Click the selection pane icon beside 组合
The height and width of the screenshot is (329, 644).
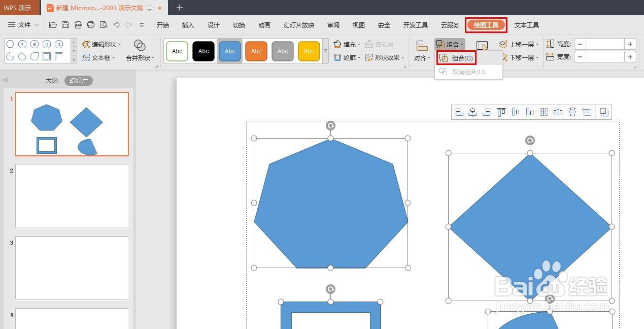pyautogui.click(x=482, y=46)
